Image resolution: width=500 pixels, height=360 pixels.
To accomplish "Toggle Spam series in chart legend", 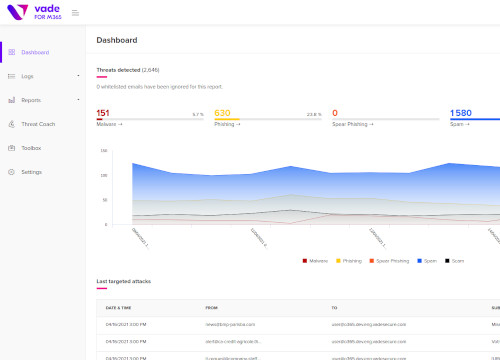I will pos(427,261).
